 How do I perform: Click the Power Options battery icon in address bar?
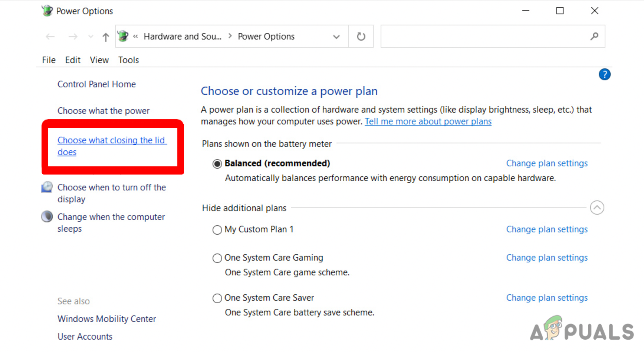pyautogui.click(x=123, y=36)
